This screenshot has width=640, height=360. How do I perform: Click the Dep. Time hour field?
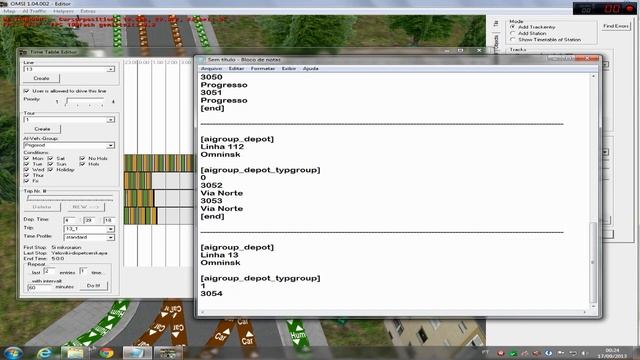[x=70, y=220]
